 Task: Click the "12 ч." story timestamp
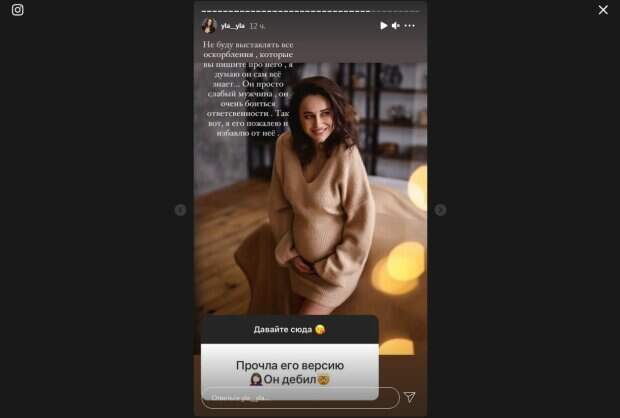pos(257,26)
